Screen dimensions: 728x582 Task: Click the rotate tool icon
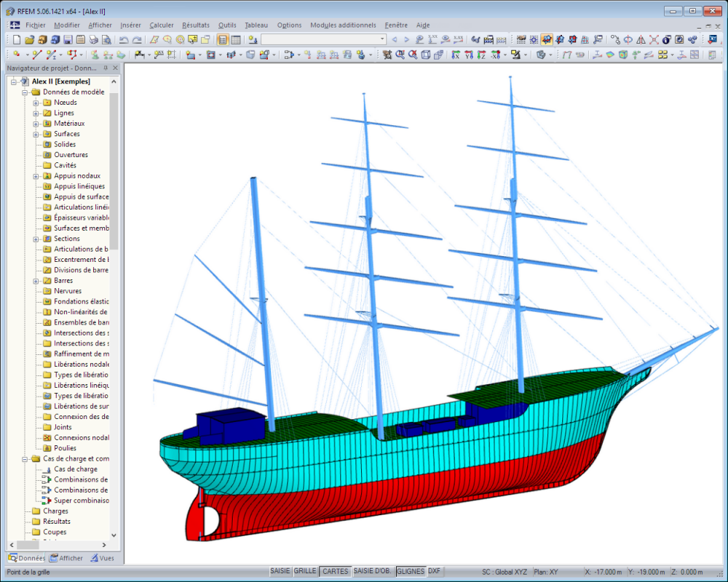(x=628, y=40)
